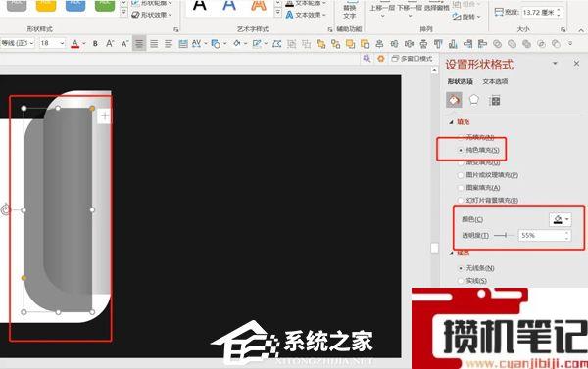Click the shape fill bucket icon
The width and height of the screenshot is (588, 369).
click(x=237, y=44)
